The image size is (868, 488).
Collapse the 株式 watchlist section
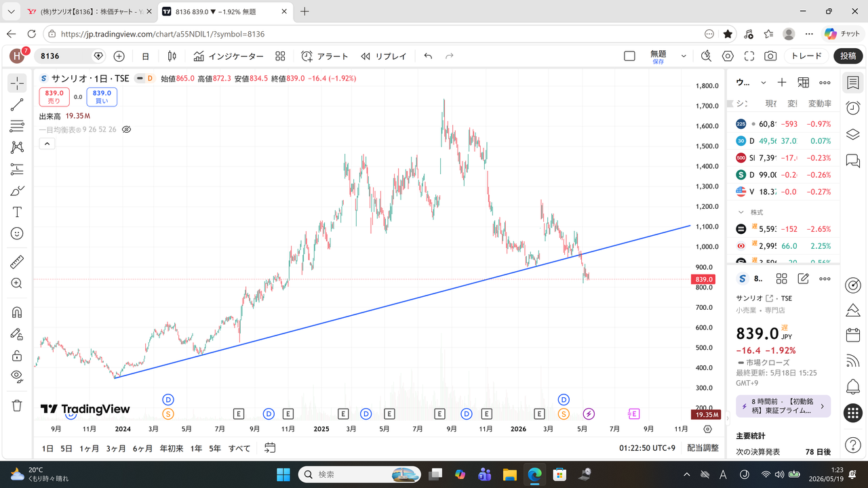click(741, 212)
